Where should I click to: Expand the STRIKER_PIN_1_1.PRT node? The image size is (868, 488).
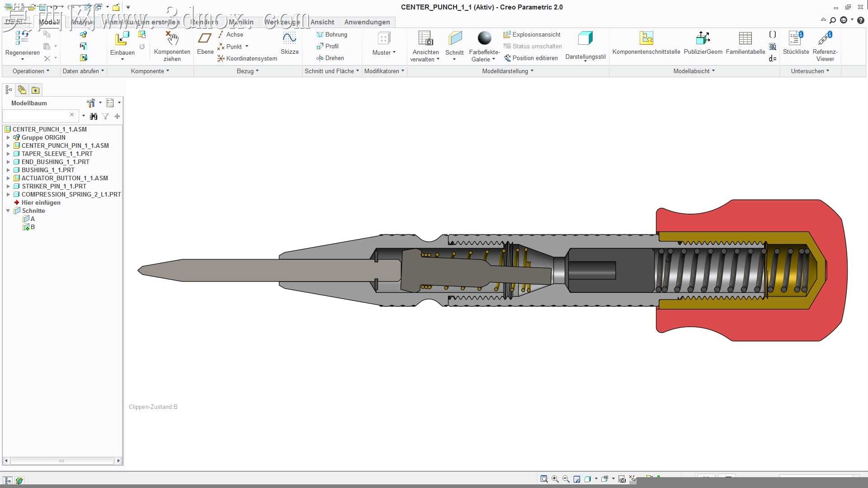click(8, 186)
